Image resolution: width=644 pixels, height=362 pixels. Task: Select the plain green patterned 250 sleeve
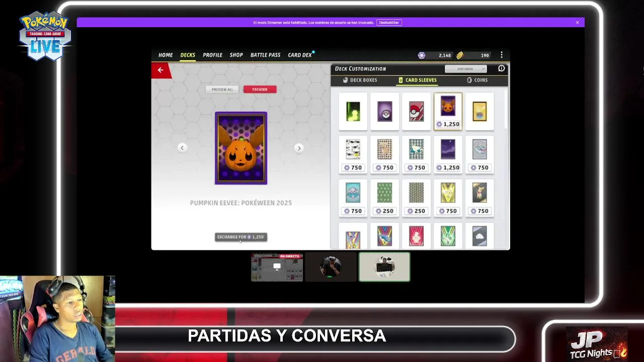[385, 198]
